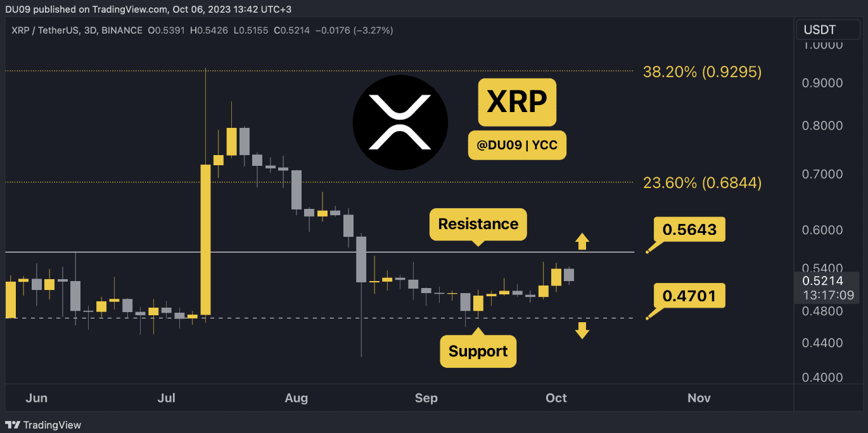
Task: Select the 23.60% (0.6844) Fibonacci label
Action: (702, 183)
